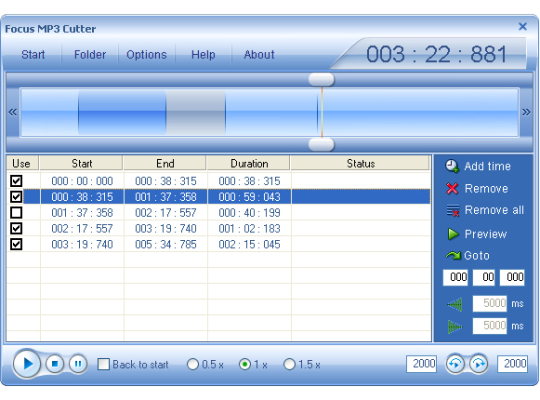Click the red X Remove icon
The width and height of the screenshot is (540, 400).
(x=452, y=188)
